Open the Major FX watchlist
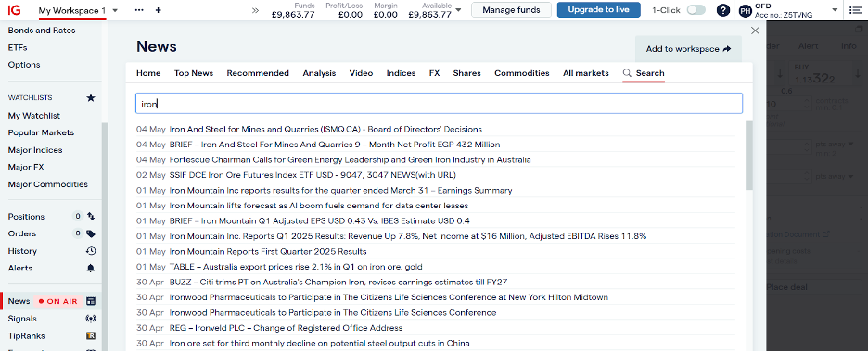 (26, 167)
